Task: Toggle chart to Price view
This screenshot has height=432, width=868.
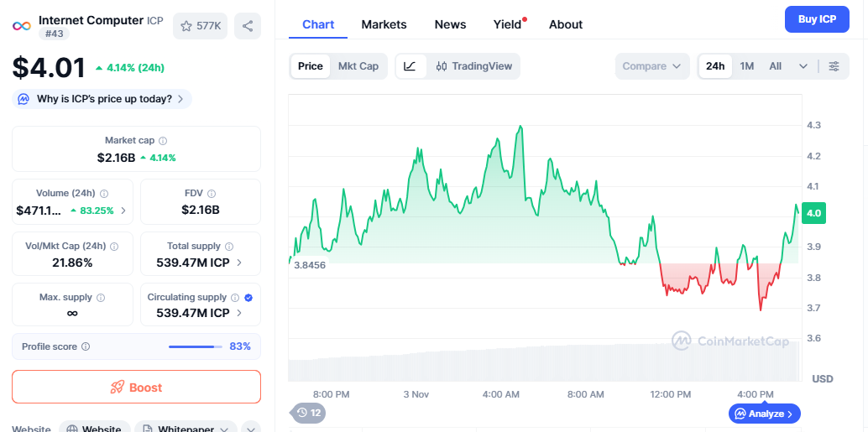Action: coord(310,66)
